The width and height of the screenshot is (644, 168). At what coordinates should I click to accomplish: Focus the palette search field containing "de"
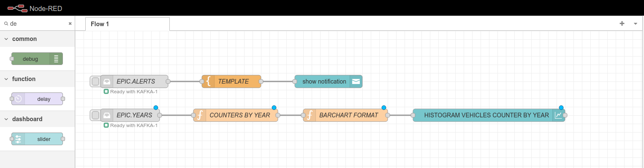pos(38,24)
